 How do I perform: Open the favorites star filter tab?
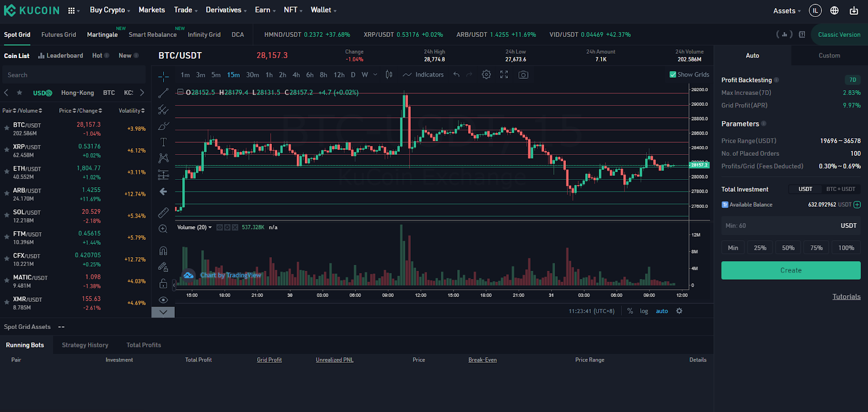(20, 93)
